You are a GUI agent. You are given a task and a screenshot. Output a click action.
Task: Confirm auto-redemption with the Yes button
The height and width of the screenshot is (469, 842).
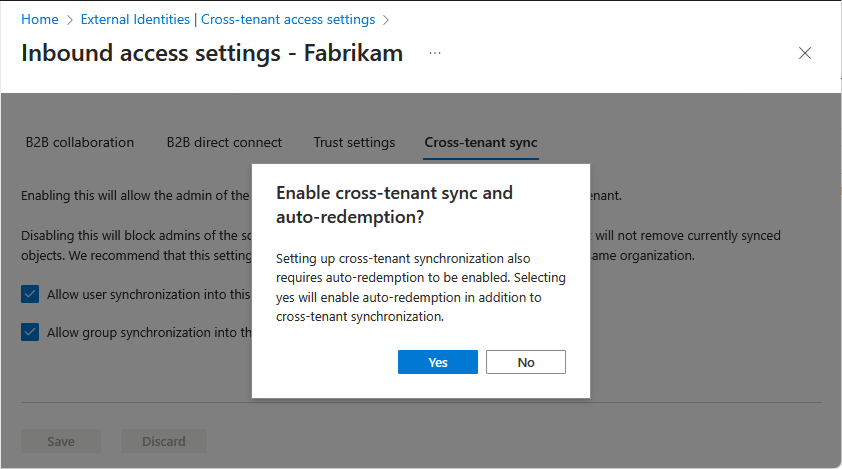coord(438,362)
